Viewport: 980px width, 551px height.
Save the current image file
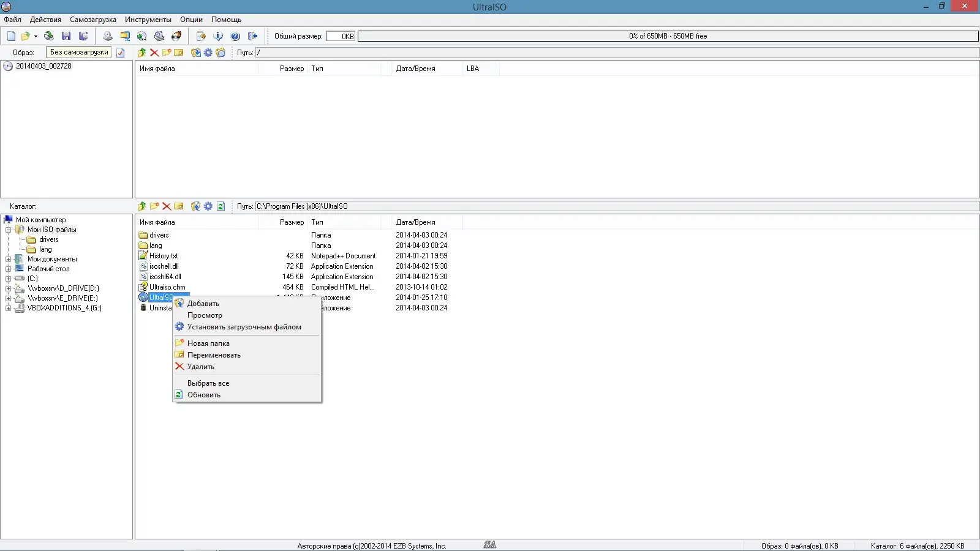(66, 36)
